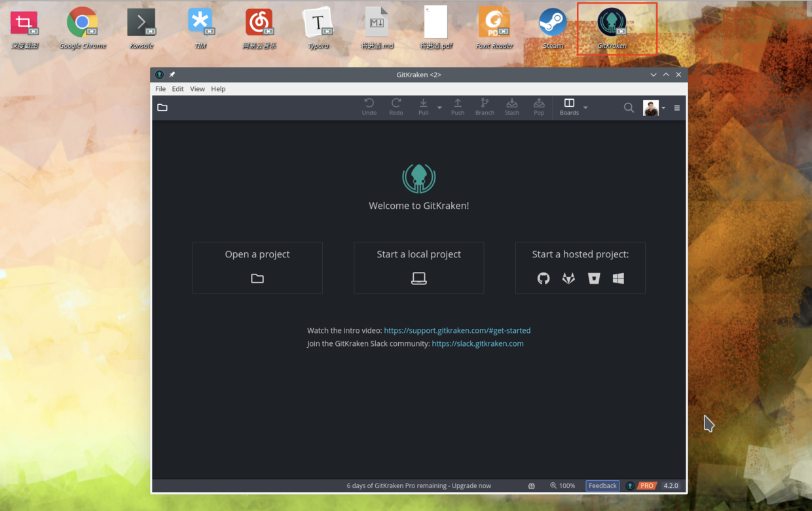This screenshot has width=812, height=511.
Task: Click the gift icon in status bar
Action: click(532, 486)
